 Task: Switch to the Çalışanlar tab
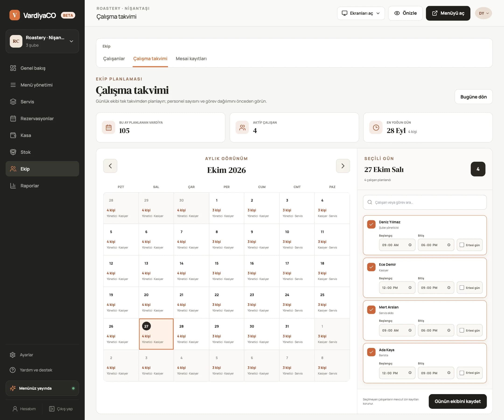[114, 59]
